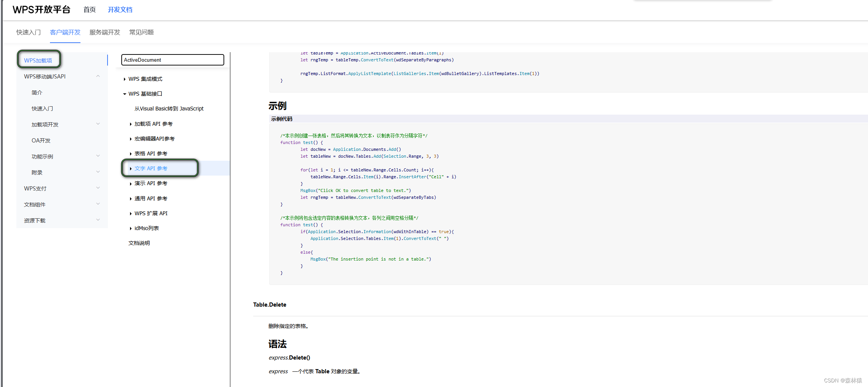Open 从Visual Basic转到 JavaScript page
Image resolution: width=868 pixels, height=387 pixels.
tap(169, 109)
